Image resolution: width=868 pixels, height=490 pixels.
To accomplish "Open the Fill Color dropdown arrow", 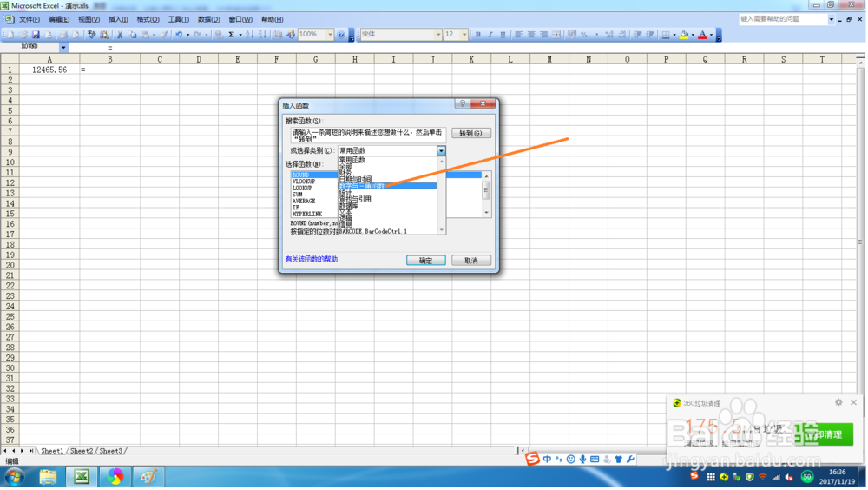I will tap(693, 35).
